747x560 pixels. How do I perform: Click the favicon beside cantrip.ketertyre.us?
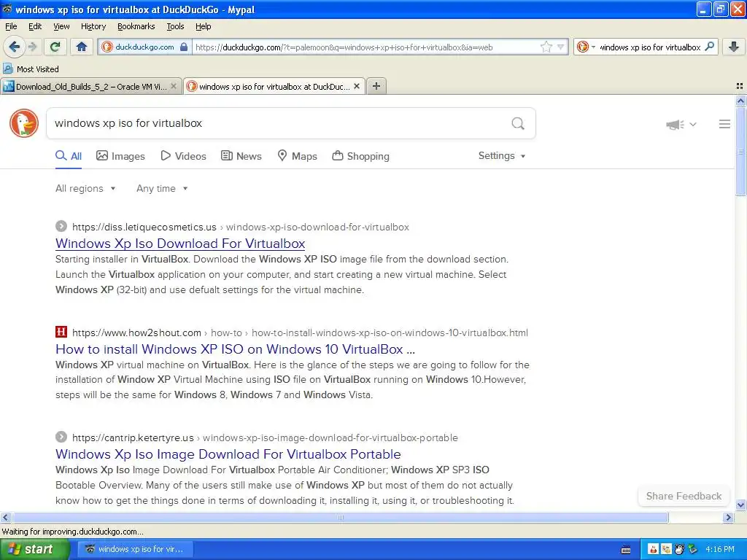click(x=61, y=437)
